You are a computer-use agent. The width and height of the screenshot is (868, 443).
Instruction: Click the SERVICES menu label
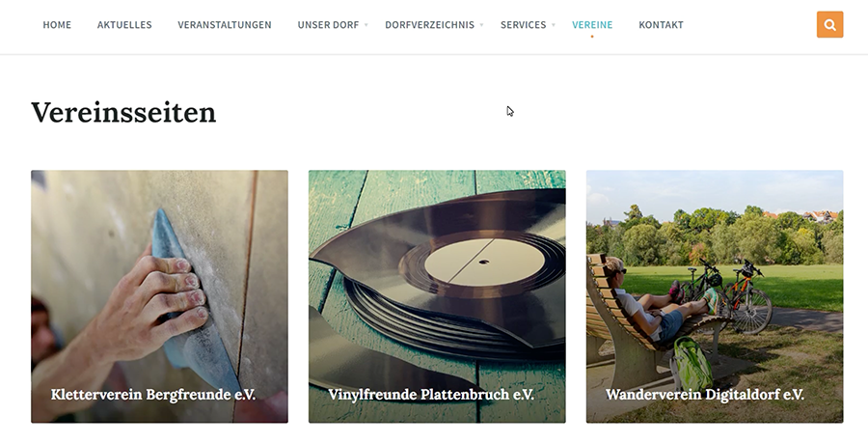[523, 25]
